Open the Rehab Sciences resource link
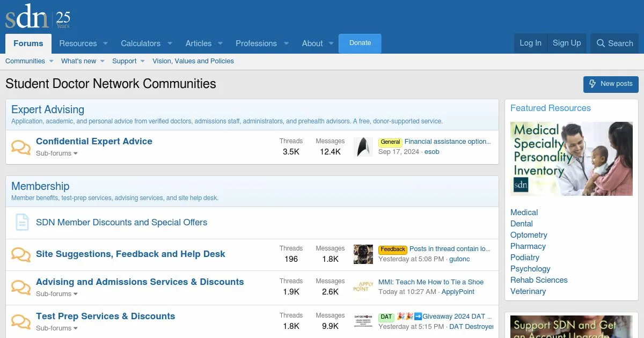Screen dimensions: 644x338 tap(539, 280)
